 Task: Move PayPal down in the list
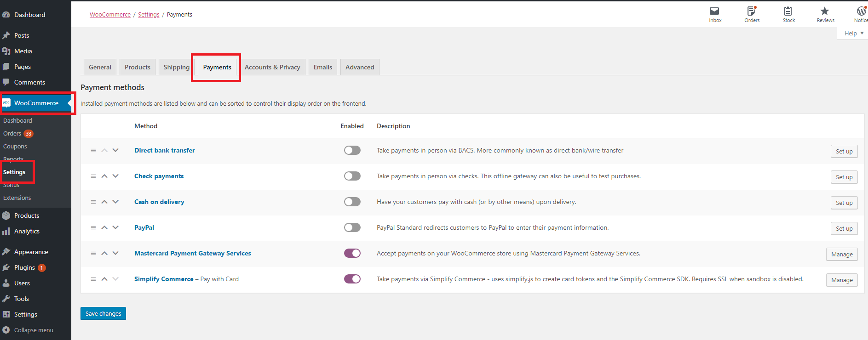[115, 227]
